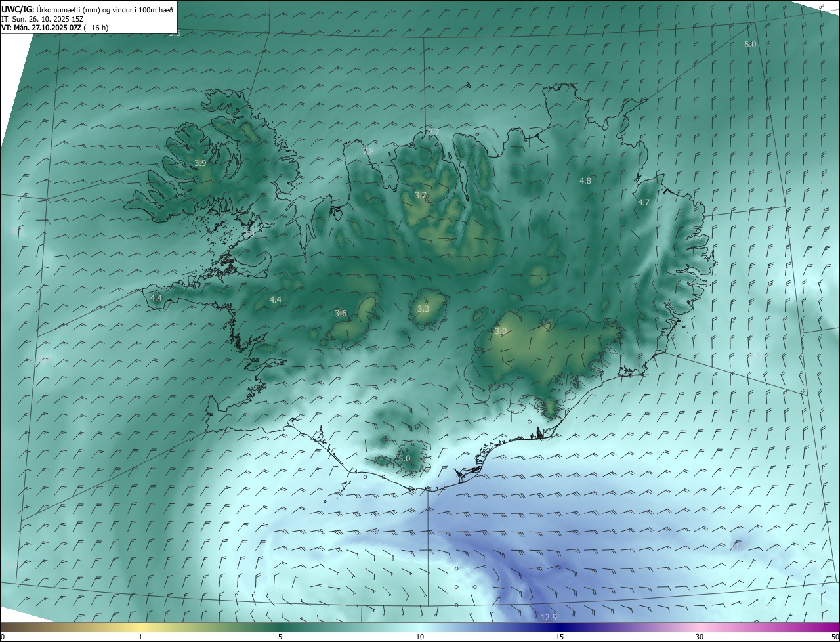Select the 'IT: Sun. 26. 10. 2025 15Z' line
Viewport: 840px width, 642px height.
point(42,18)
